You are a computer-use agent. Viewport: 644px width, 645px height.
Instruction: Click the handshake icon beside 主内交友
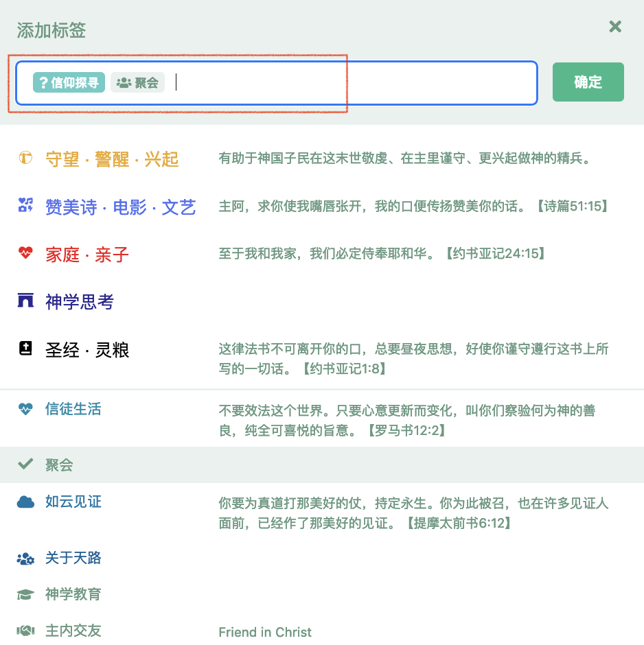[x=25, y=630]
